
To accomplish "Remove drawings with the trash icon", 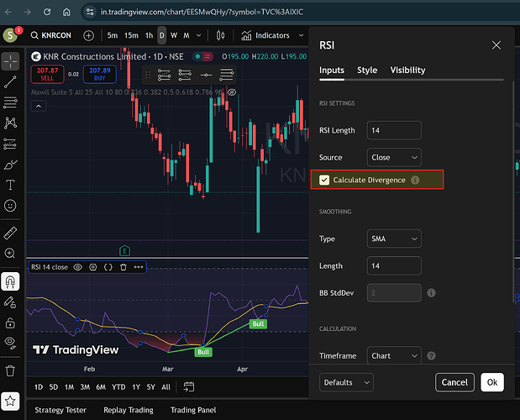I will [10, 370].
